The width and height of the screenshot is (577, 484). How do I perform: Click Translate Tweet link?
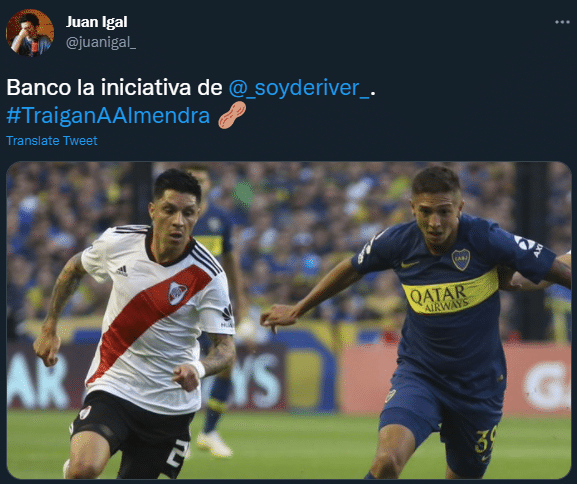[52, 141]
